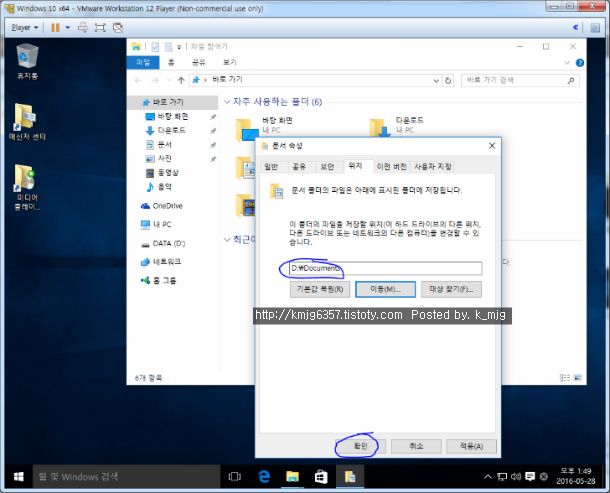Select 문서 in navigation pane
610x493 pixels.
[164, 145]
